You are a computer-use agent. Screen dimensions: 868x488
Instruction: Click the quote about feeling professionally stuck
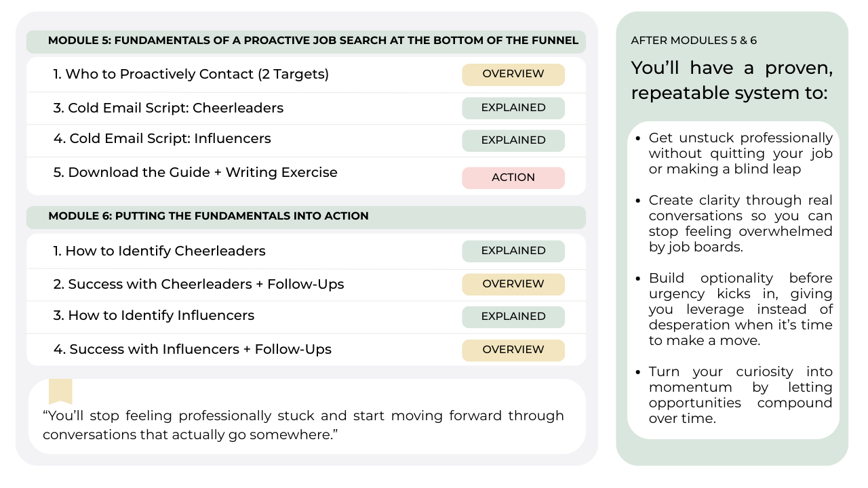pos(303,425)
